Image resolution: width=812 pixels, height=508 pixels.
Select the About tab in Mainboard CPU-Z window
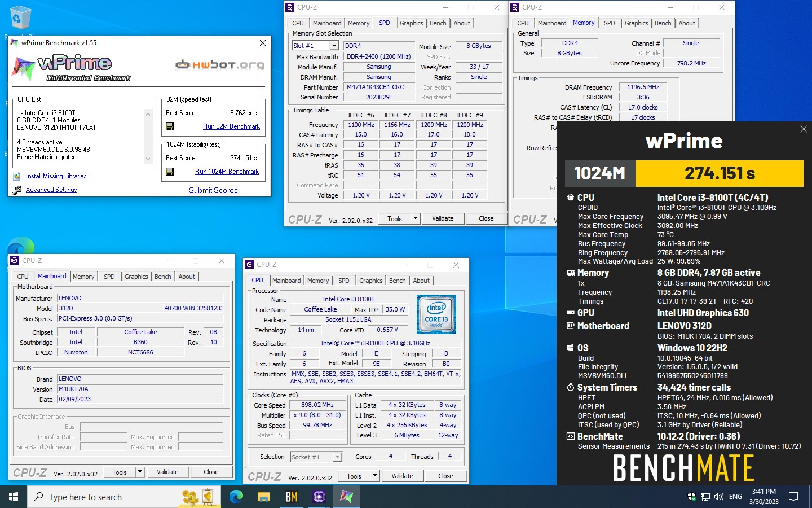(x=187, y=277)
